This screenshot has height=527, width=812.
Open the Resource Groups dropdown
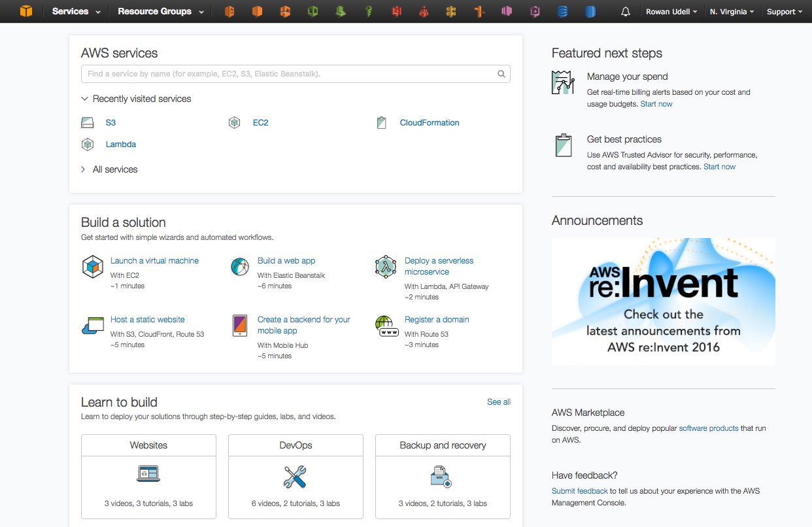pyautogui.click(x=160, y=11)
